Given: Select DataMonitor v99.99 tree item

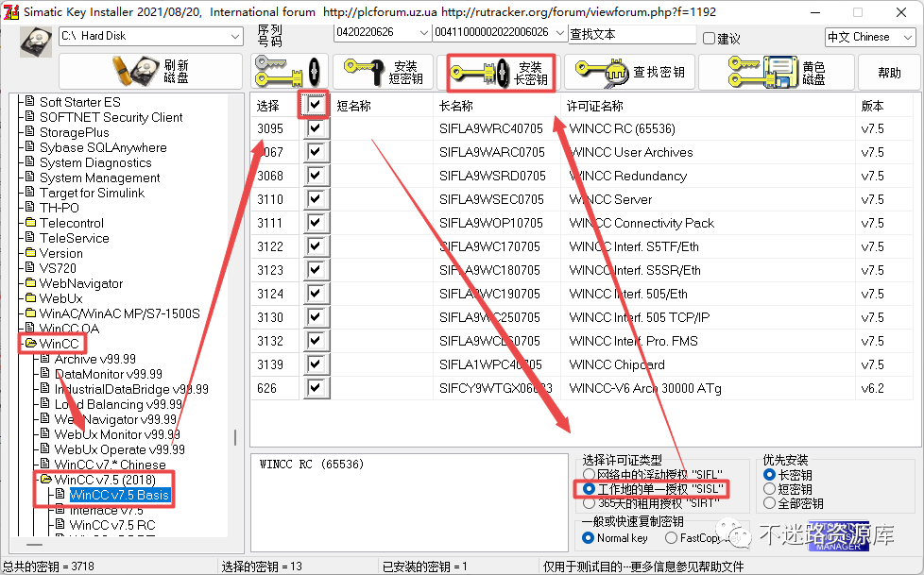Looking at the screenshot, I should pyautogui.click(x=109, y=374).
